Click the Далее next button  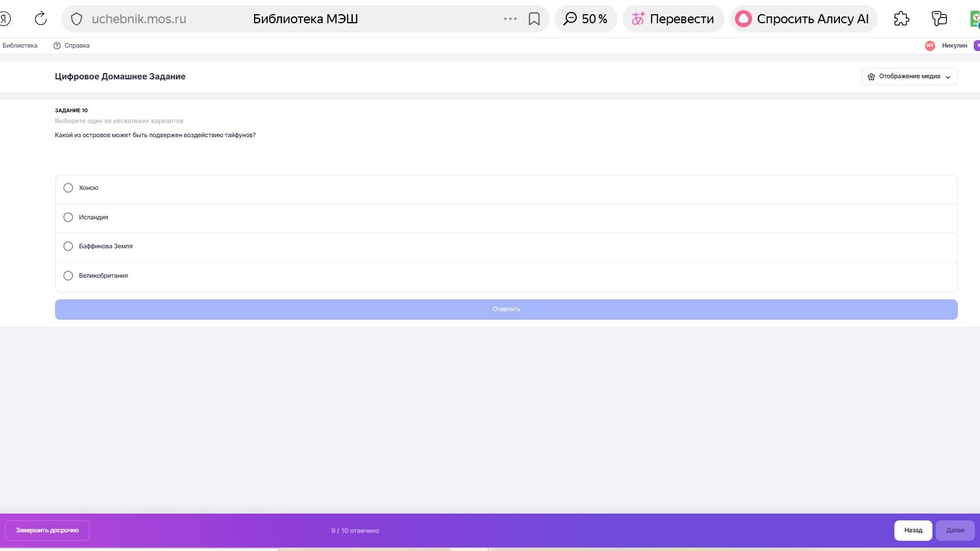955,531
